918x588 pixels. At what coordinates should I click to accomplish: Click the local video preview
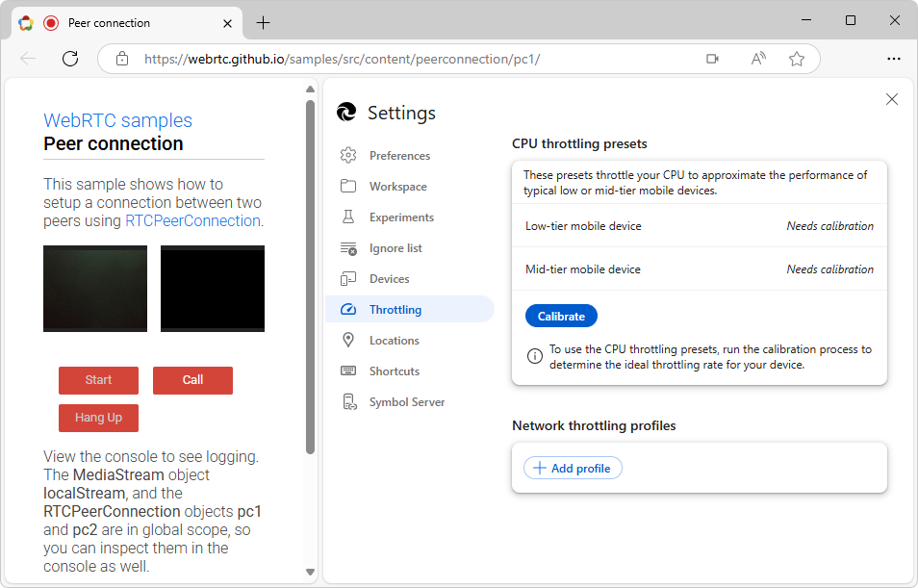pos(94,288)
